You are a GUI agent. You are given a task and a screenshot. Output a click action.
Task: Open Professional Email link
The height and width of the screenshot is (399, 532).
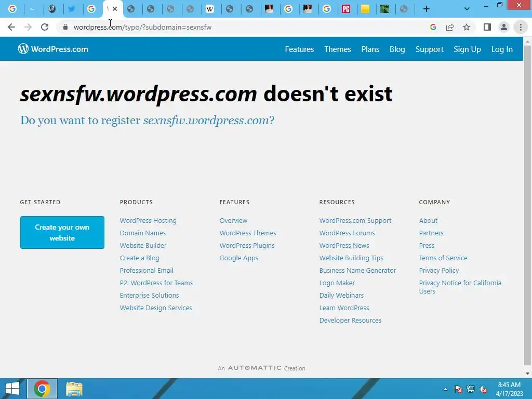click(146, 270)
